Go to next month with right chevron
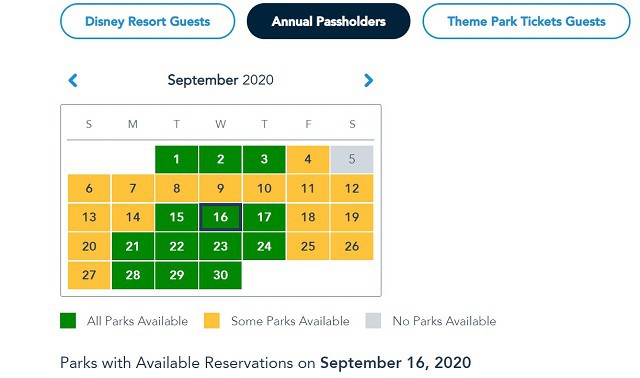The height and width of the screenshot is (378, 640). pyautogui.click(x=368, y=80)
